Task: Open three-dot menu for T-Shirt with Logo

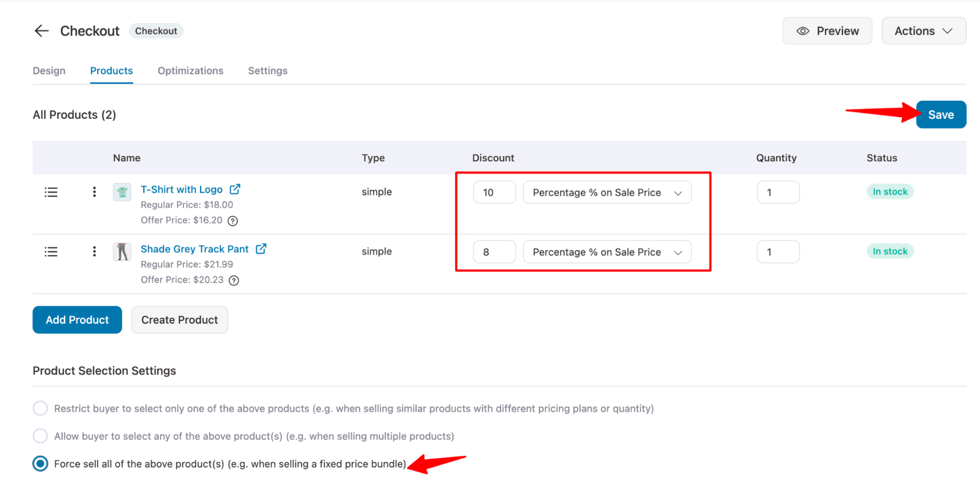Action: 94,192
